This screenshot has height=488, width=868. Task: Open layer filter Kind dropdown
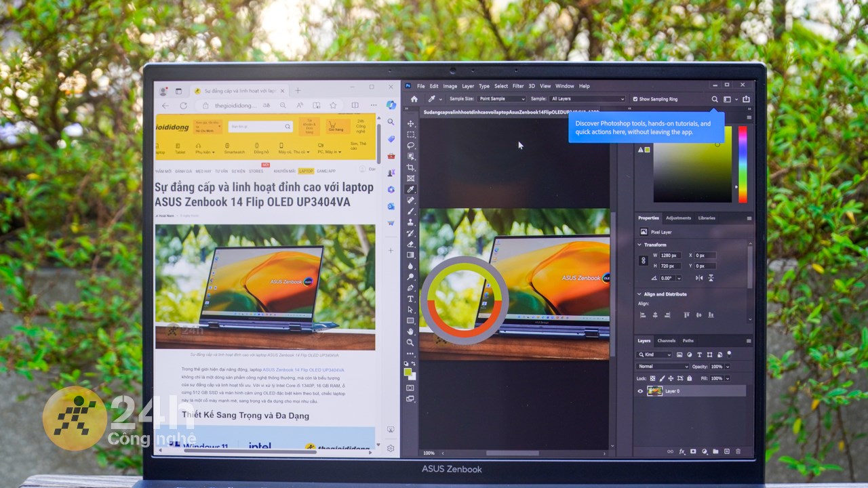coord(654,354)
